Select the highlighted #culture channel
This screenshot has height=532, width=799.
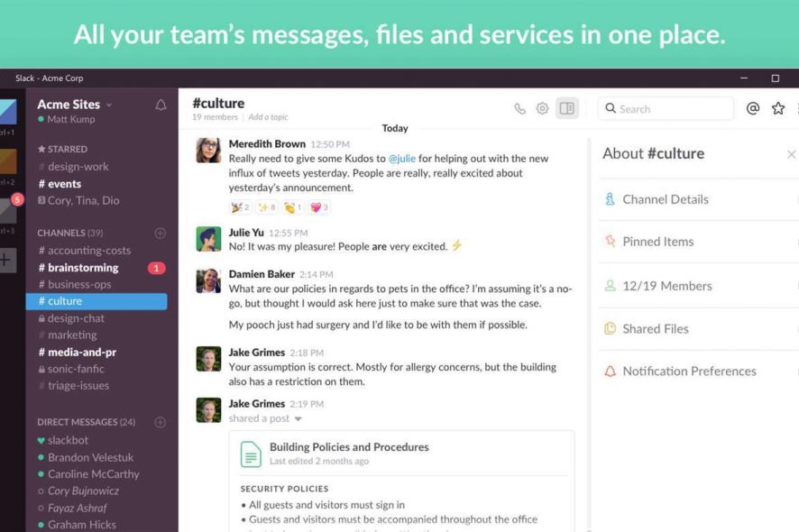click(96, 301)
